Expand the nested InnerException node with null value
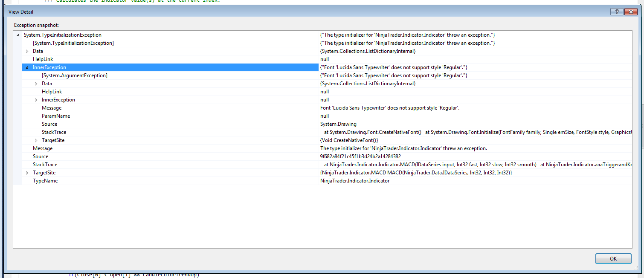The height and width of the screenshot is (278, 644). tap(36, 100)
